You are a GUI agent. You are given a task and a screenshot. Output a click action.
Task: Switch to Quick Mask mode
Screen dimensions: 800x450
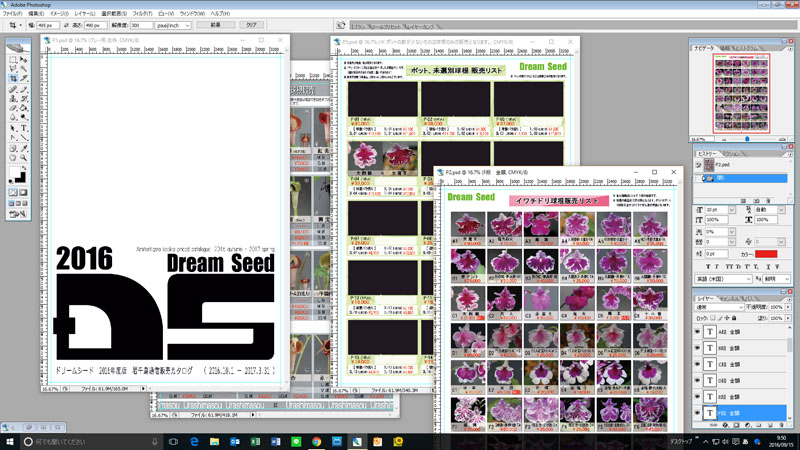pyautogui.click(x=23, y=192)
